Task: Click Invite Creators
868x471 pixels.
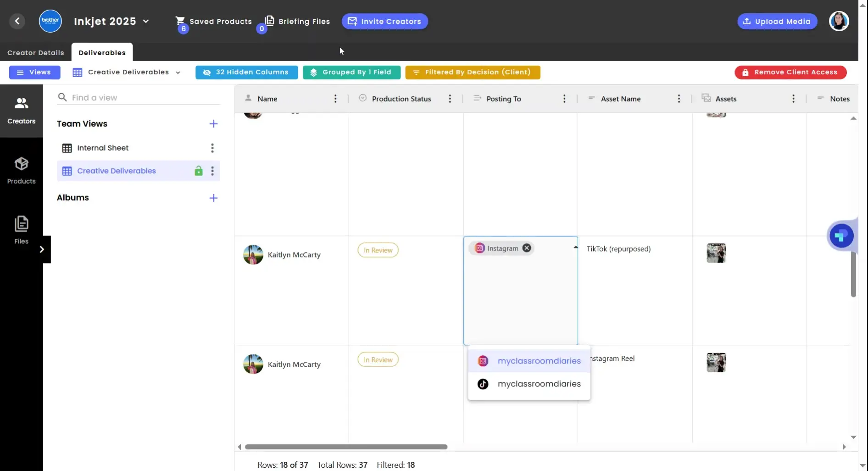Action: 384,21
